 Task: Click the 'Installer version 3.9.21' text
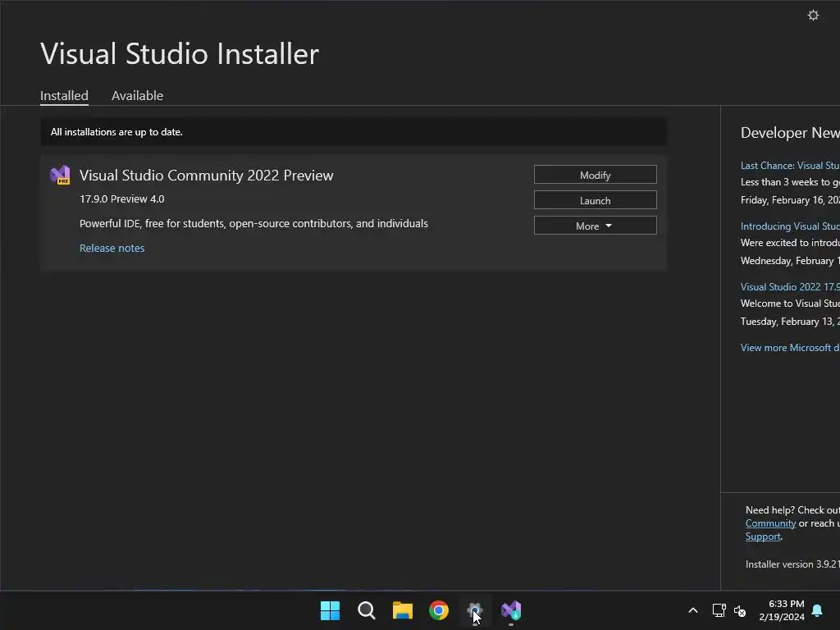pyautogui.click(x=792, y=564)
